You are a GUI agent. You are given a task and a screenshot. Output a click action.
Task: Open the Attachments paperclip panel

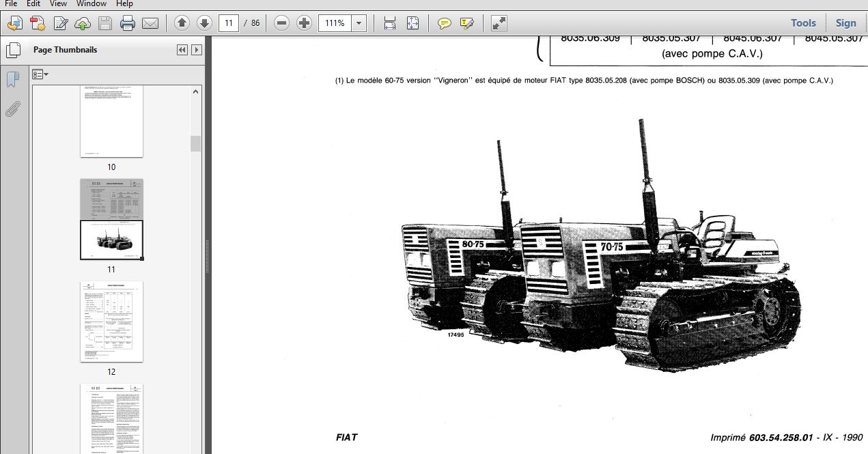(x=12, y=109)
